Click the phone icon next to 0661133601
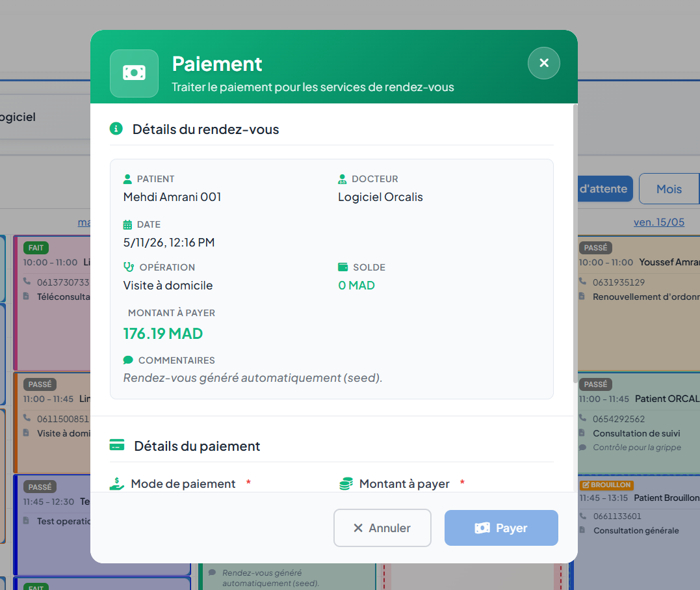The width and height of the screenshot is (700, 590). [x=582, y=515]
